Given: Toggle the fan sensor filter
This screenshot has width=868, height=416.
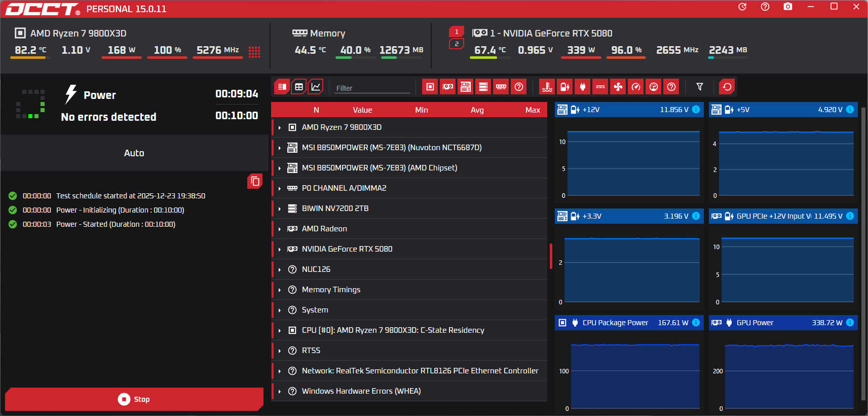Looking at the screenshot, I should (x=618, y=87).
